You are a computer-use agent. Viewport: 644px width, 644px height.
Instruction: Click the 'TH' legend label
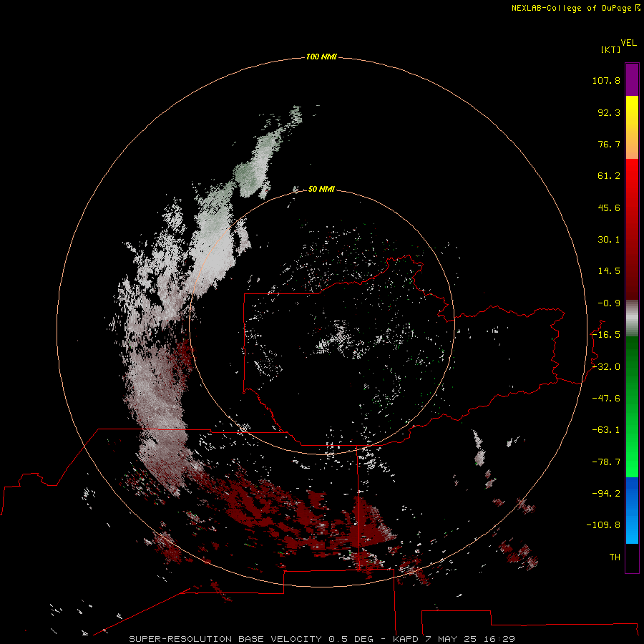(615, 557)
